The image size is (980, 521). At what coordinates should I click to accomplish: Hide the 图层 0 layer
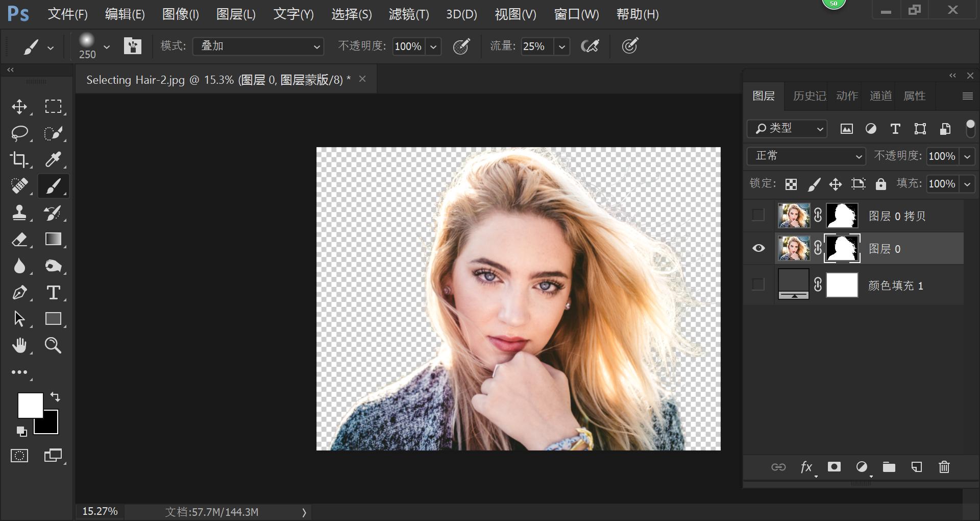(758, 249)
